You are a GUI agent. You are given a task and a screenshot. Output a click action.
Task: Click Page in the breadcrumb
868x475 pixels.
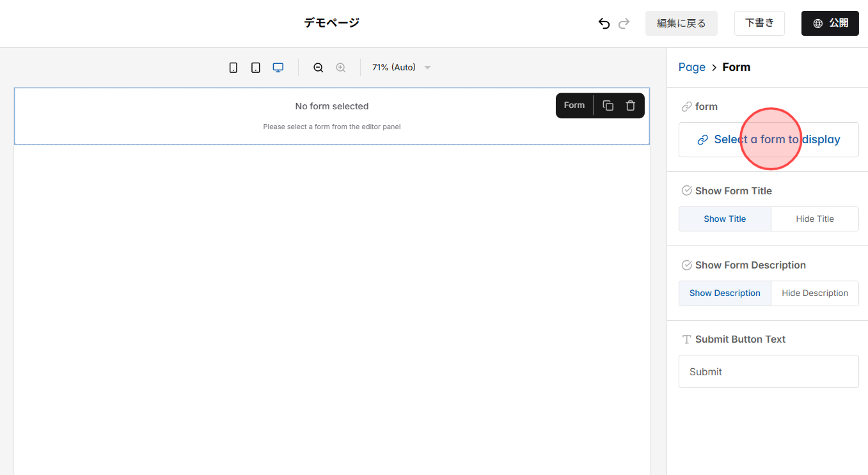[691, 66]
